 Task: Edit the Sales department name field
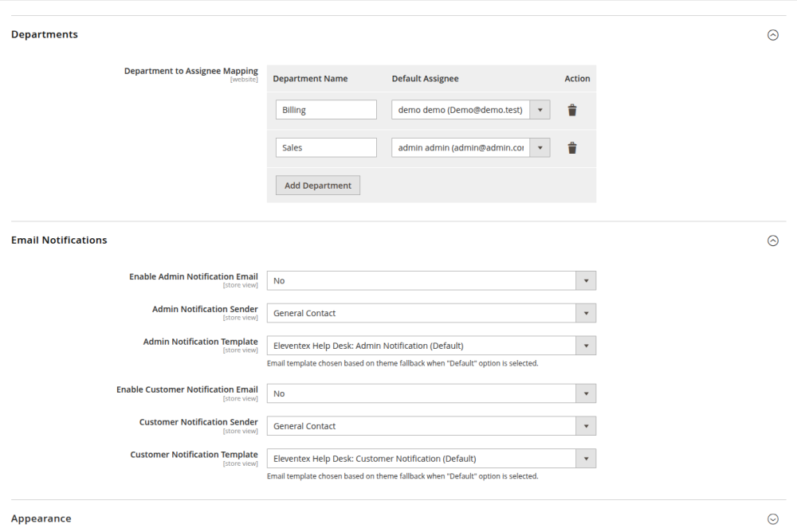[326, 147]
